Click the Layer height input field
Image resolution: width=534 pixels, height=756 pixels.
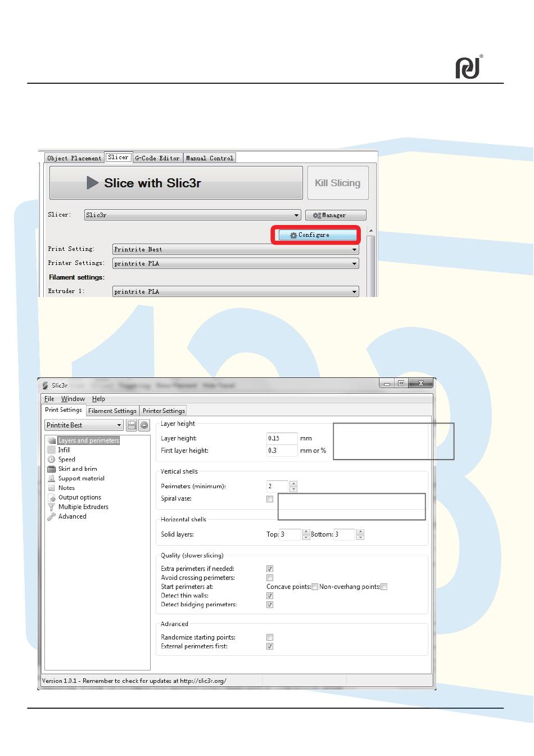[x=282, y=438]
